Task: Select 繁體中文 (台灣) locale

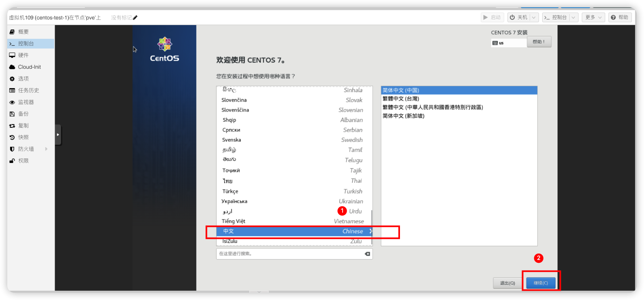Action: tap(459, 99)
